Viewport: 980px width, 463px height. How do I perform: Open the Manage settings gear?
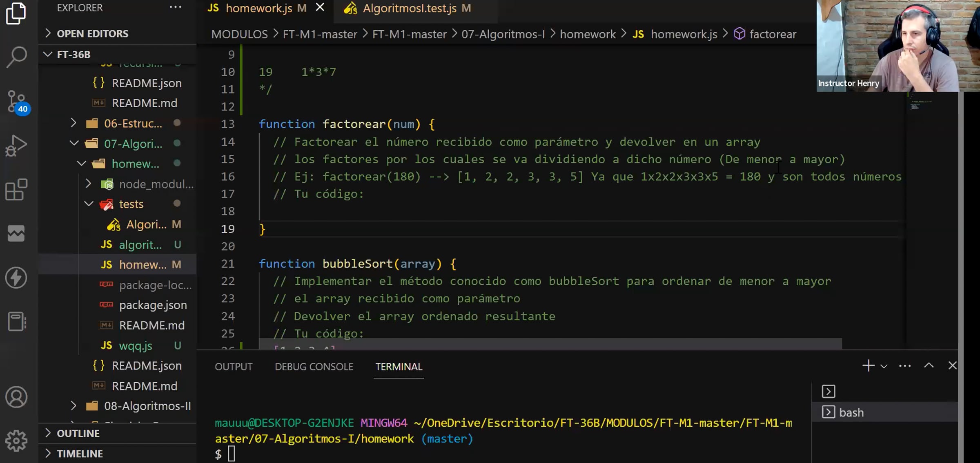coord(17,441)
